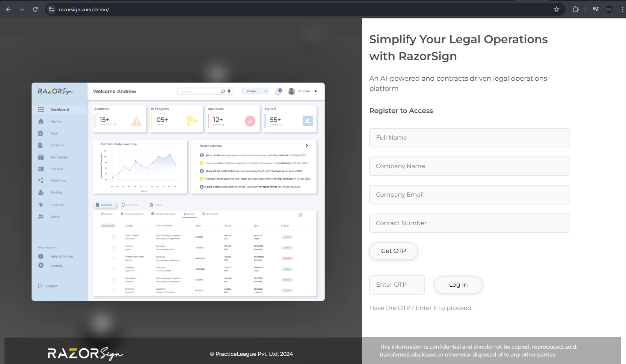The height and width of the screenshot is (364, 626).
Task: Switch to the Signed tab
Action: click(189, 214)
